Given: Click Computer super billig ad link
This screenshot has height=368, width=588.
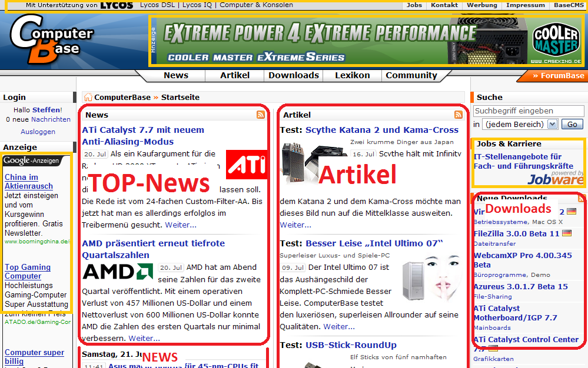Looking at the screenshot, I should [x=35, y=357].
